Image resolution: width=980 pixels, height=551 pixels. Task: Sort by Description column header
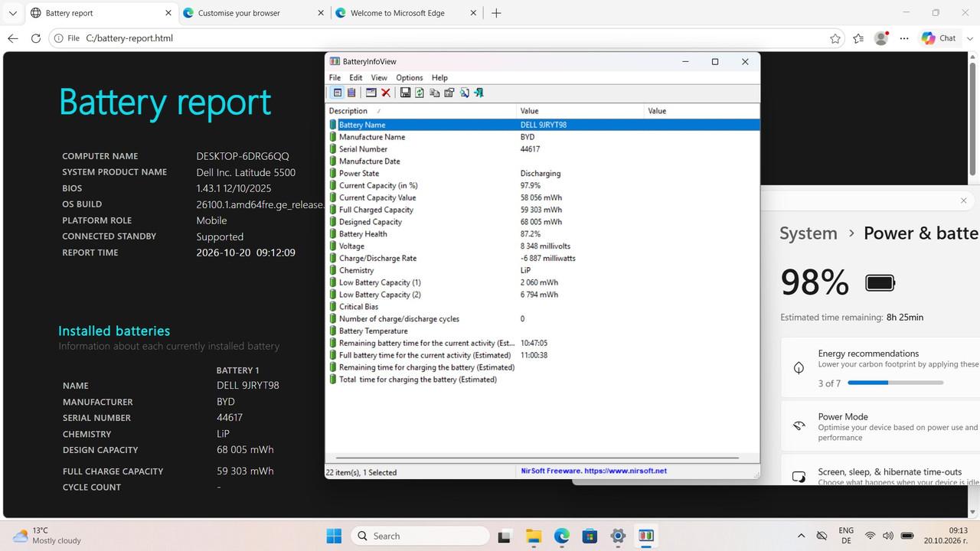point(421,111)
